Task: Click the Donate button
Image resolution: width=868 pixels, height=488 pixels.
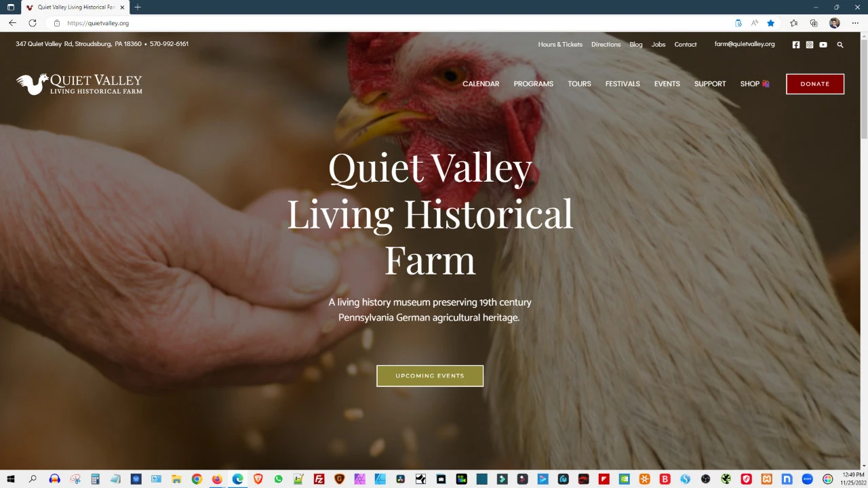Action: [815, 84]
